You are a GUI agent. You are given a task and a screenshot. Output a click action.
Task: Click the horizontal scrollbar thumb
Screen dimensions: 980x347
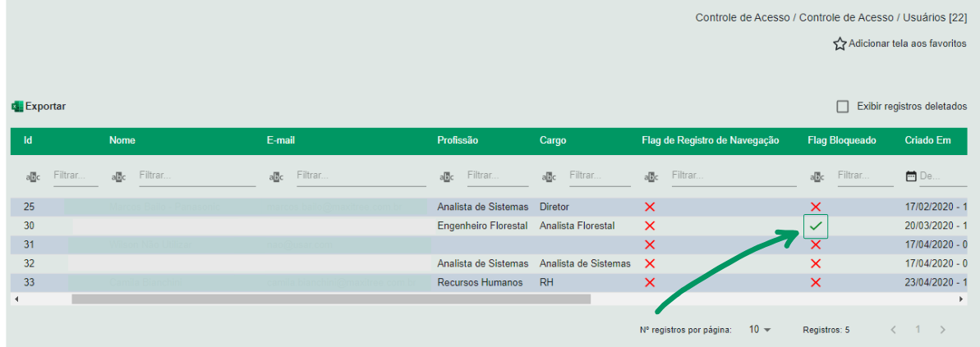click(330, 299)
